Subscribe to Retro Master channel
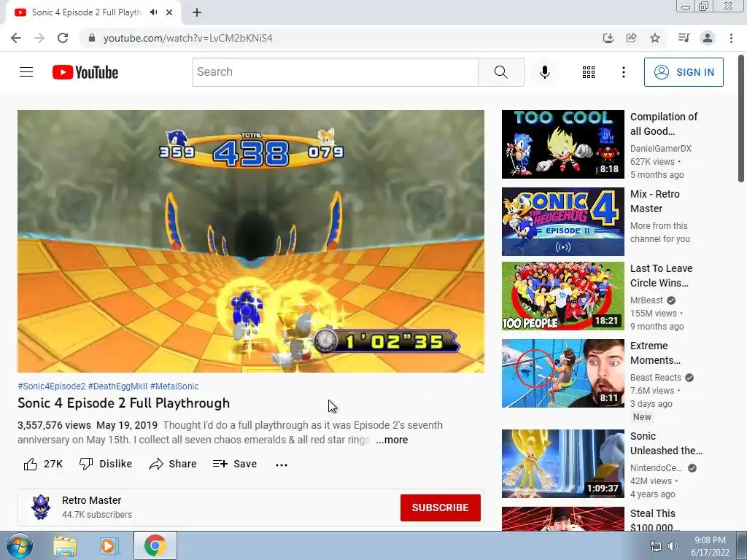 (440, 507)
